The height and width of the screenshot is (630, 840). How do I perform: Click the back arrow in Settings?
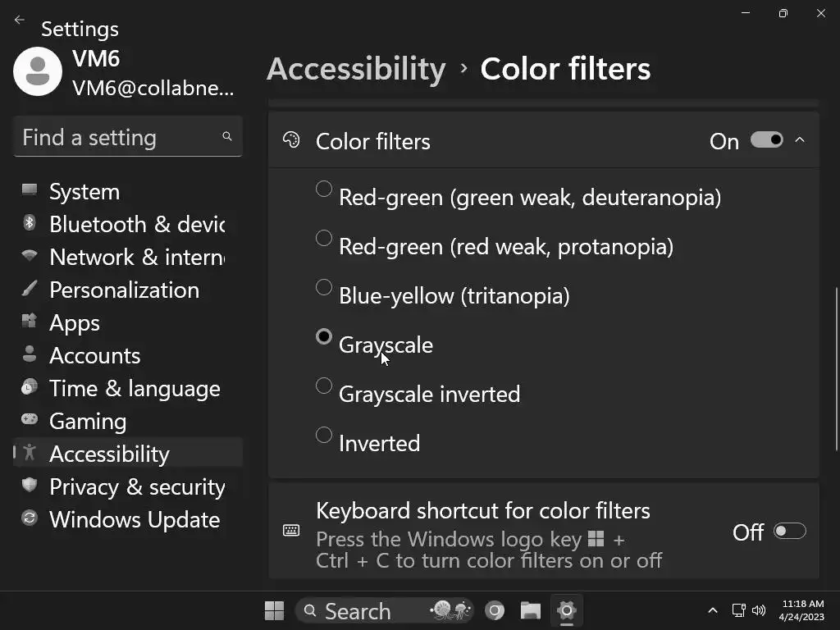coord(20,21)
